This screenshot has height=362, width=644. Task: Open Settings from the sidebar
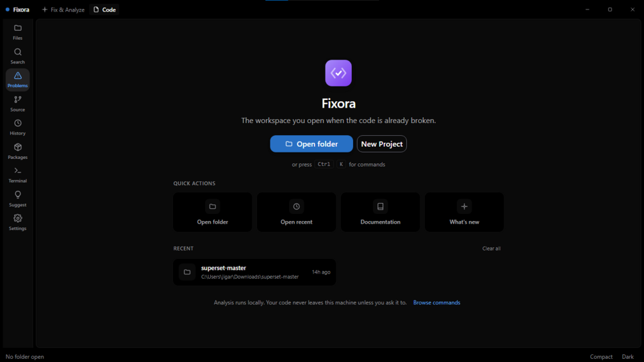(x=18, y=222)
